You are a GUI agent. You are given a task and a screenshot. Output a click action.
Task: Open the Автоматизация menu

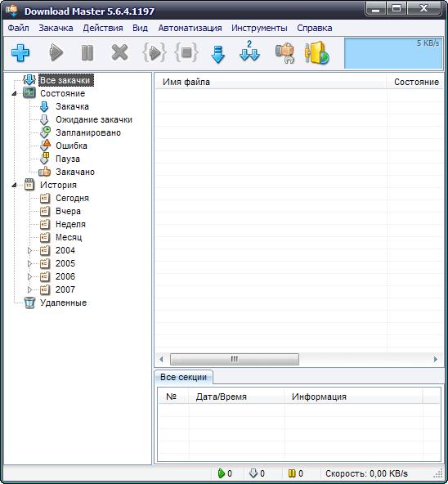(x=190, y=28)
